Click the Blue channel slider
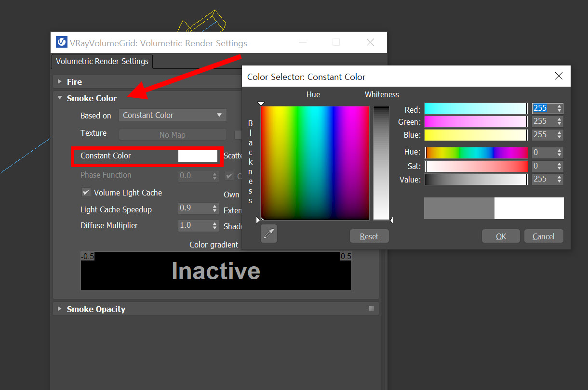 click(x=476, y=134)
